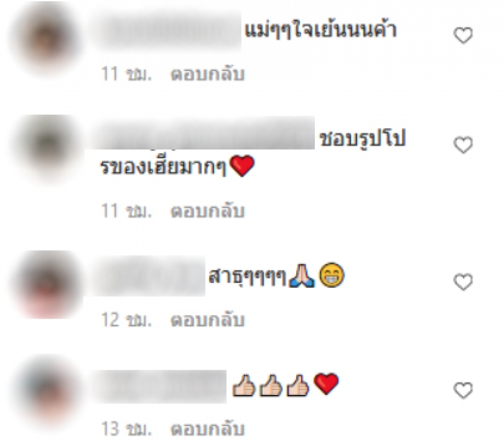
Task: Click the 12 ชม. timestamp
Action: [127, 320]
